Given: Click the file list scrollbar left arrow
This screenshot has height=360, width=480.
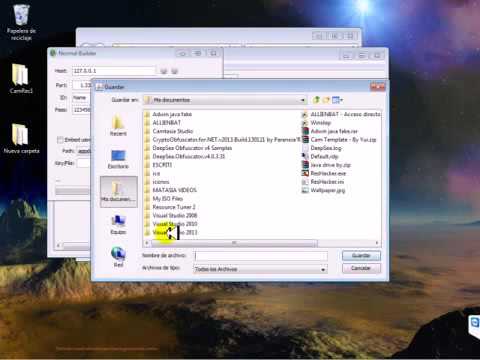Looking at the screenshot, I should click(x=147, y=243).
